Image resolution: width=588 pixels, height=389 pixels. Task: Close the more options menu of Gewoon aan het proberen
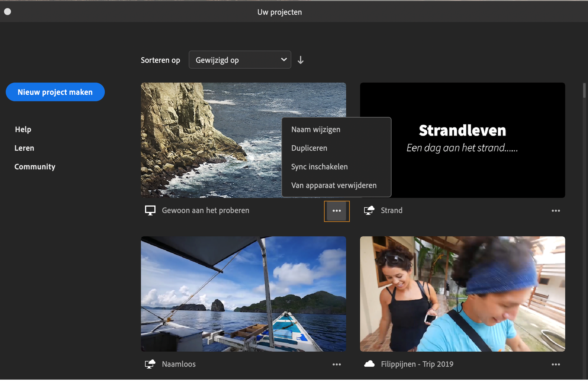(x=337, y=211)
